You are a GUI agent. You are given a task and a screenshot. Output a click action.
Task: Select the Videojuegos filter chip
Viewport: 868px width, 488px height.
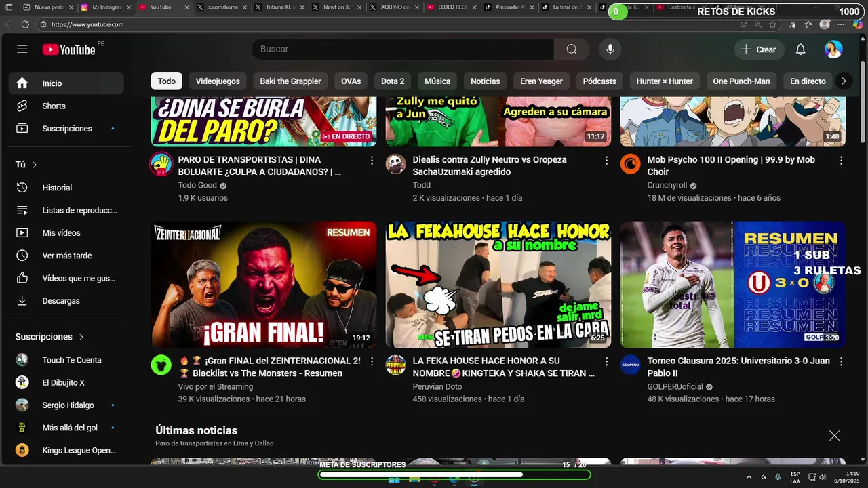point(218,81)
